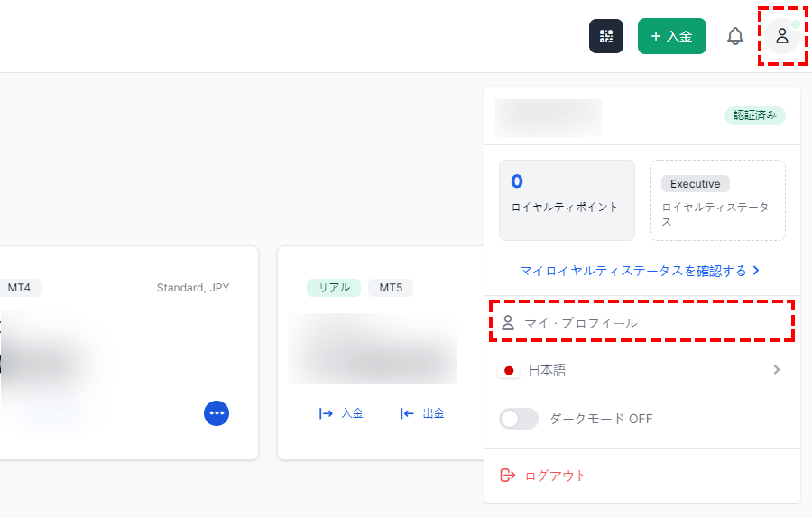
Task: Click chevron next to loyalty status link
Action: (x=756, y=271)
